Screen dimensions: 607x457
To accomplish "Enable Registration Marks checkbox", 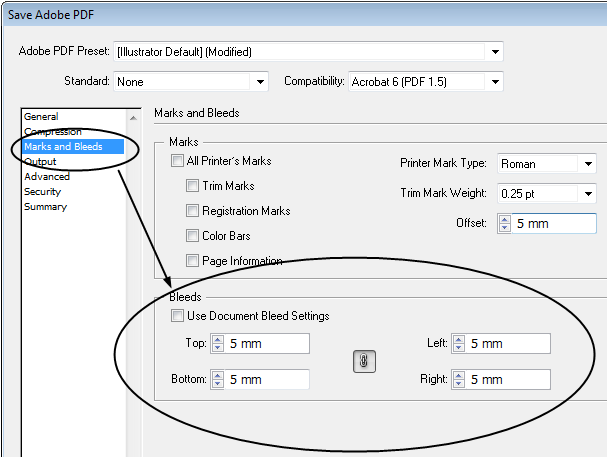I will (x=192, y=211).
